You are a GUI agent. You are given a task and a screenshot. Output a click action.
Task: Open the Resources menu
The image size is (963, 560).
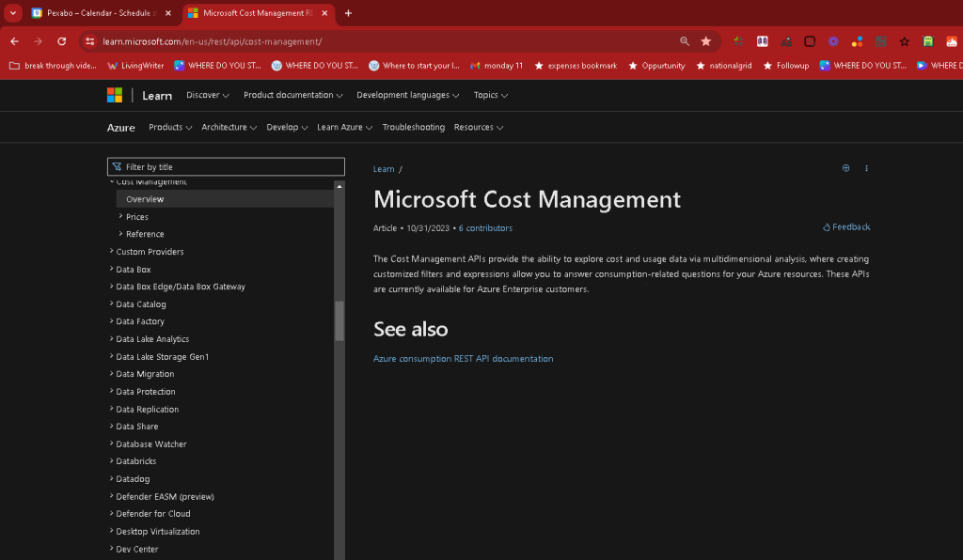(x=479, y=127)
